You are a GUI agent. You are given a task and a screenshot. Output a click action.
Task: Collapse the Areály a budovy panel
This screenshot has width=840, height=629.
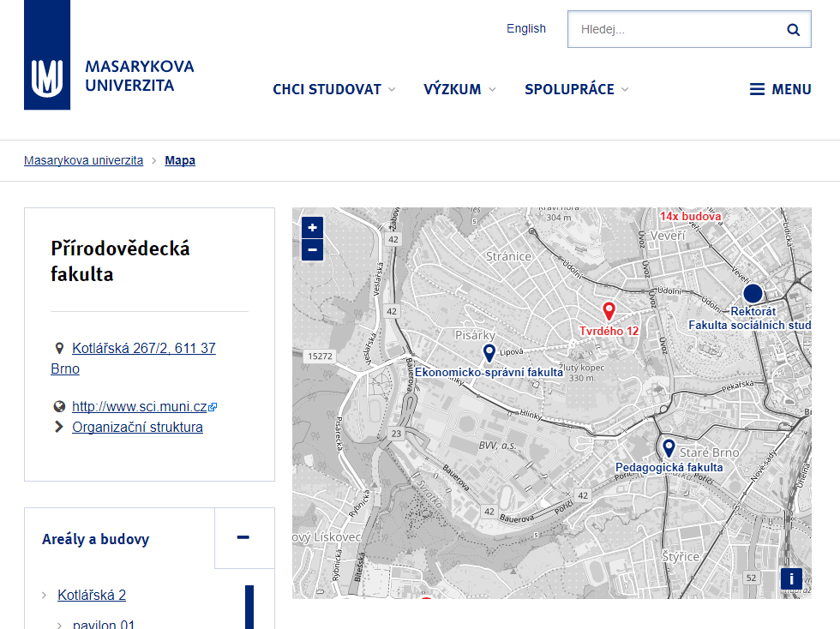pos(244,539)
